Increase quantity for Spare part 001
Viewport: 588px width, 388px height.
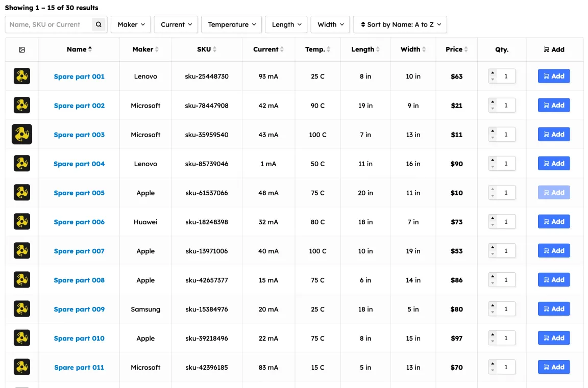(493, 73)
